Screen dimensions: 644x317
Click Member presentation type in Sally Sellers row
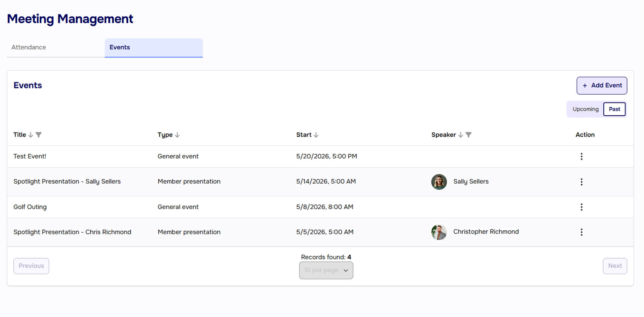189,182
